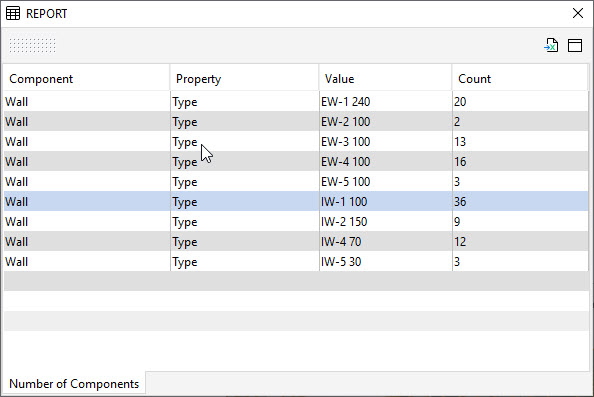
Task: Click Type in the IW-4 70 row
Action: (x=185, y=242)
